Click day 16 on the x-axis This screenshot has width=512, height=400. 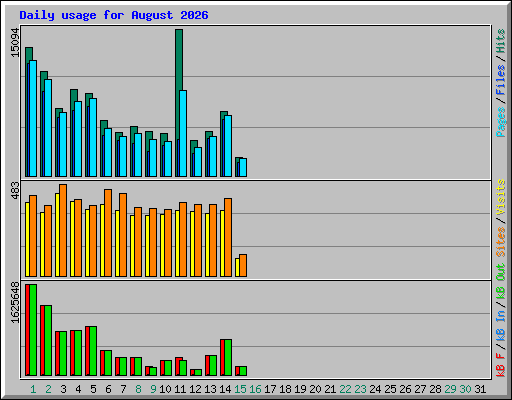pyautogui.click(x=255, y=389)
